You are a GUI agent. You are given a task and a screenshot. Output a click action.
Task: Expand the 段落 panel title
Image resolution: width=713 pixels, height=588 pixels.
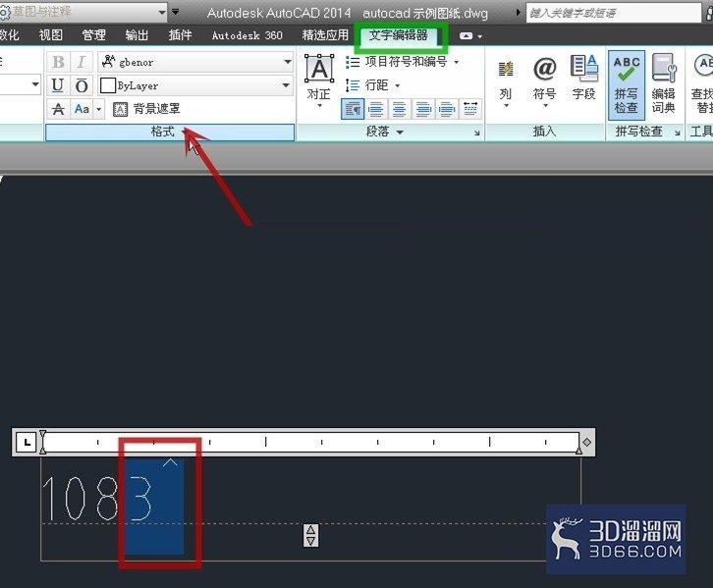384,132
